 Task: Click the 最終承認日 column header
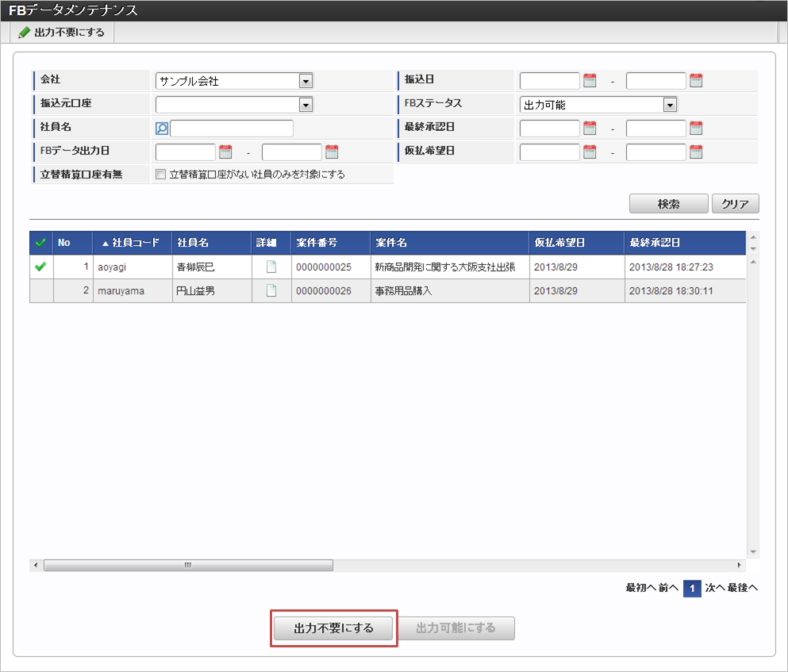[686, 243]
